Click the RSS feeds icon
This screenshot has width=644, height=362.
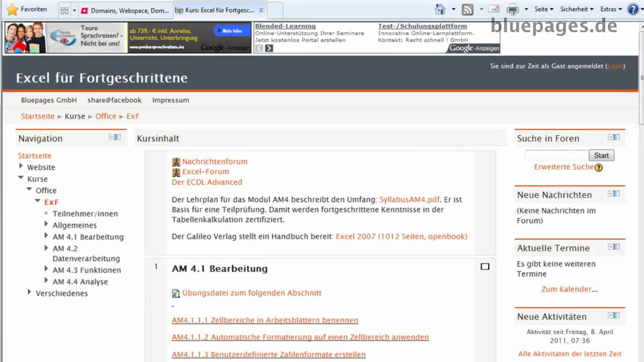(467, 9)
